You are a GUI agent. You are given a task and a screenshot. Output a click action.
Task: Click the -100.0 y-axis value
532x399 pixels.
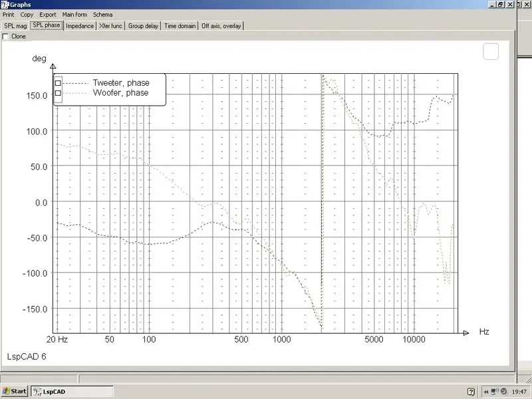pos(35,273)
